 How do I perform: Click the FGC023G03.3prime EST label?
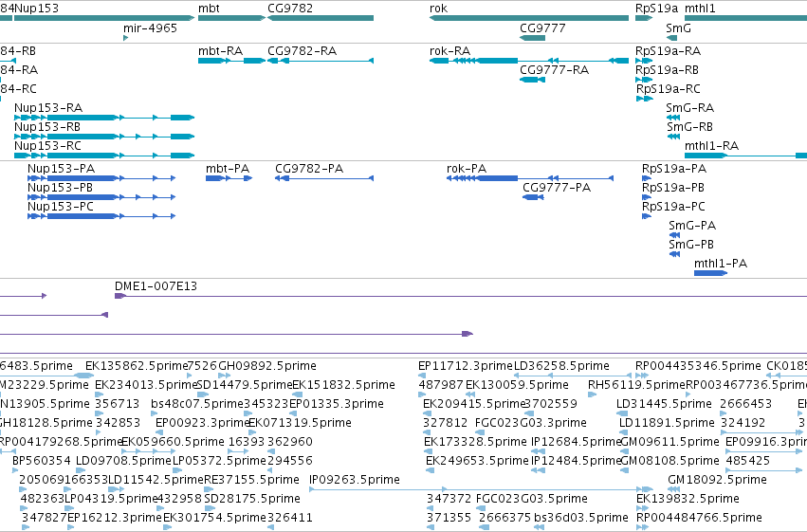click(531, 424)
